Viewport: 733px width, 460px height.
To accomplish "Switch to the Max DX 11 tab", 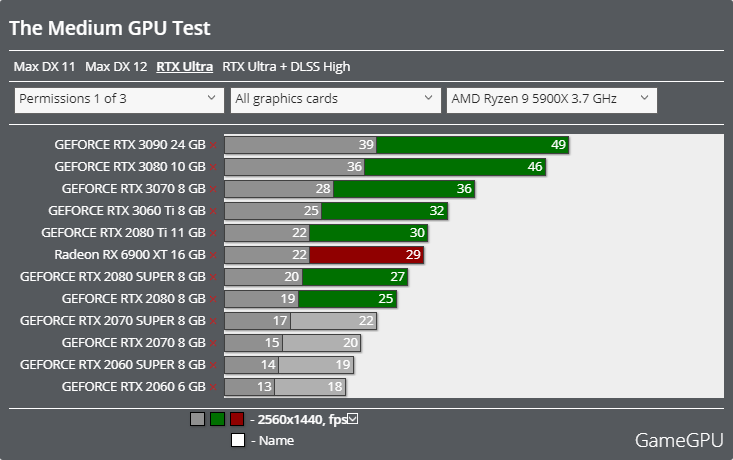I will click(44, 67).
